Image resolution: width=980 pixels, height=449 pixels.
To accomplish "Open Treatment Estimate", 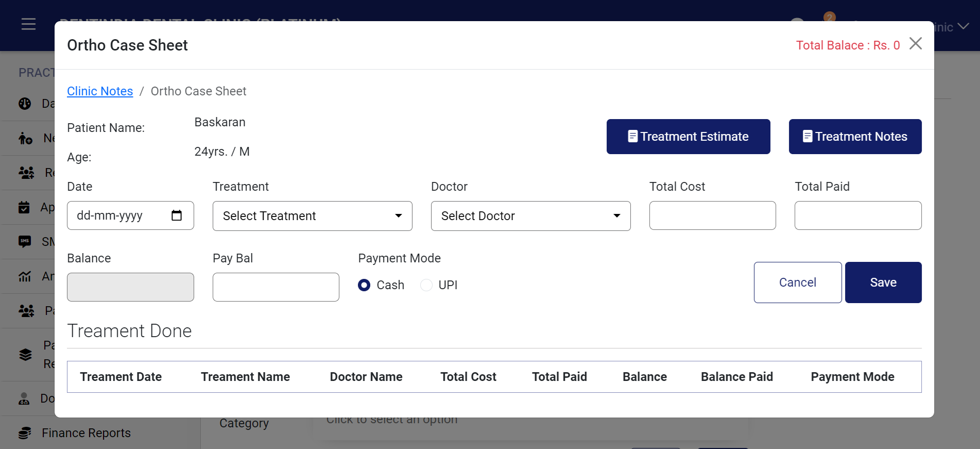I will [688, 137].
